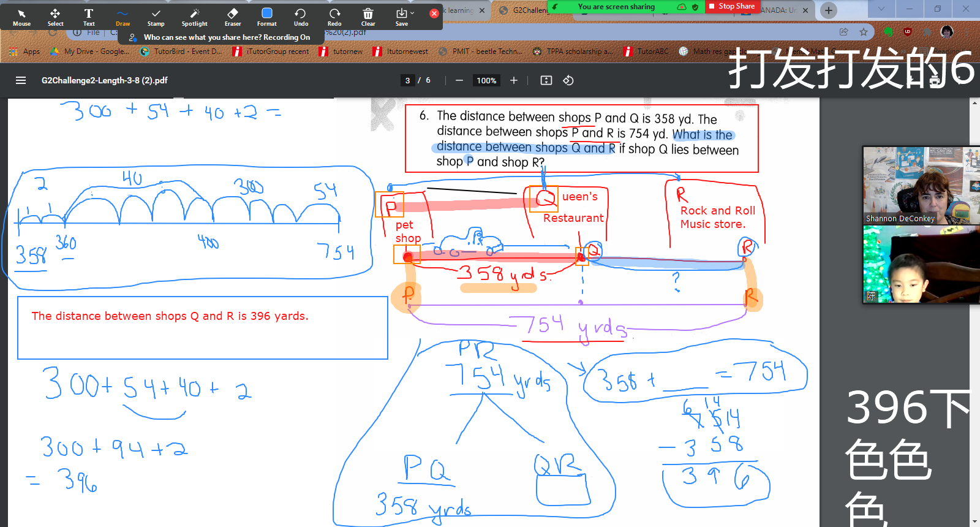Open TutorBird - Event bookmark
Screen dimensions: 980x527
point(181,51)
